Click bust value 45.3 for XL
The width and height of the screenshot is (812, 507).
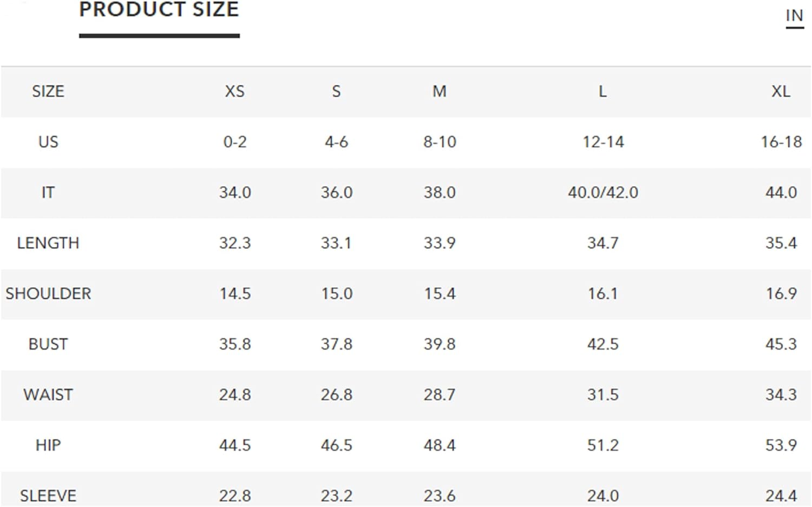pyautogui.click(x=781, y=344)
